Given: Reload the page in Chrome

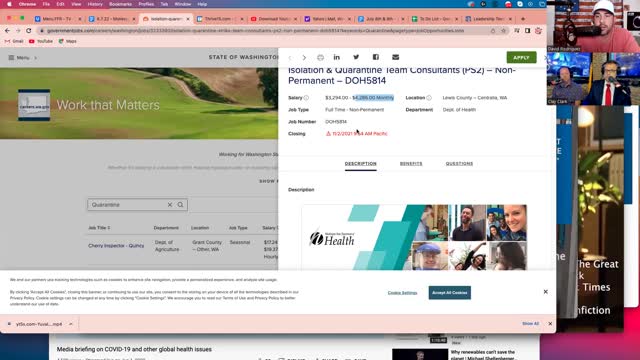Looking at the screenshot, I should [29, 31].
